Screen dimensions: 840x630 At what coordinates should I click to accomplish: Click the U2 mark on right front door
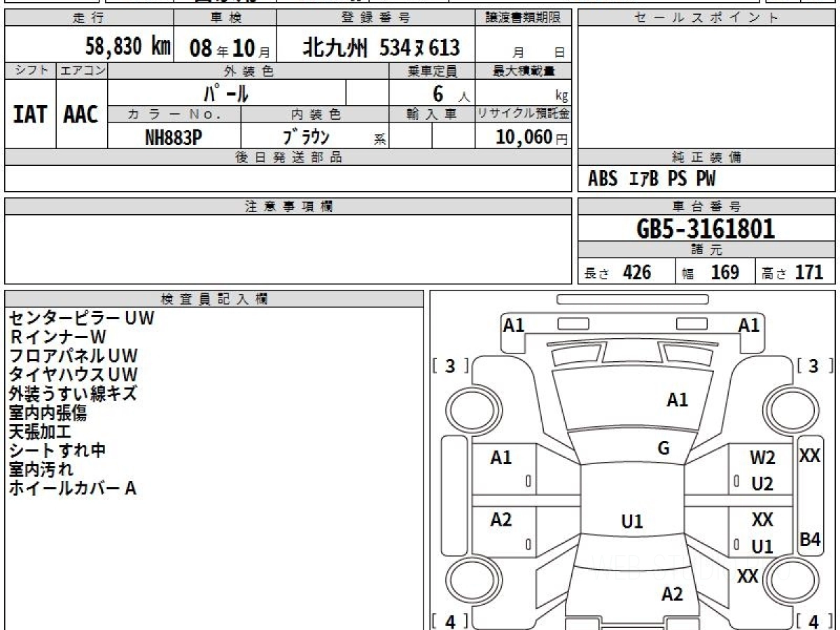coord(762,484)
